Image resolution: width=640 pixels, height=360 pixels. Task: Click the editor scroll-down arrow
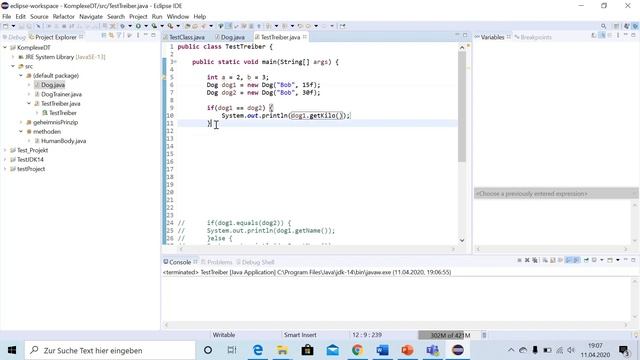(x=462, y=240)
